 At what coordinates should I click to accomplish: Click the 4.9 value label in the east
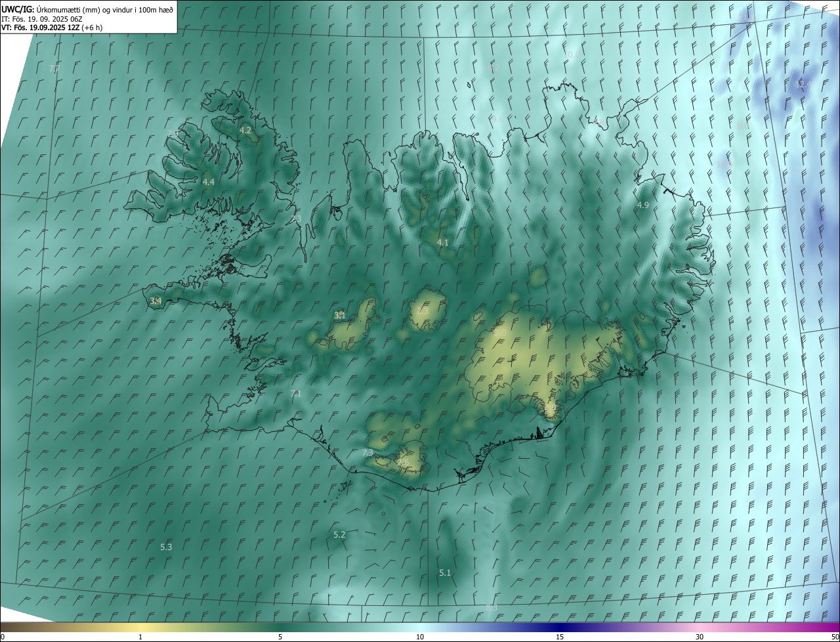point(643,205)
